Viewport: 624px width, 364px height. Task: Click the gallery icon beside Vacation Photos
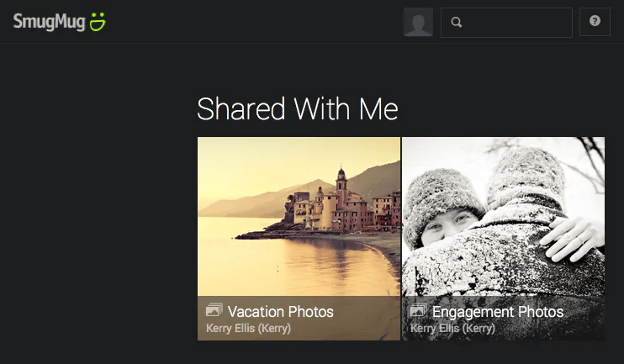pyautogui.click(x=214, y=311)
